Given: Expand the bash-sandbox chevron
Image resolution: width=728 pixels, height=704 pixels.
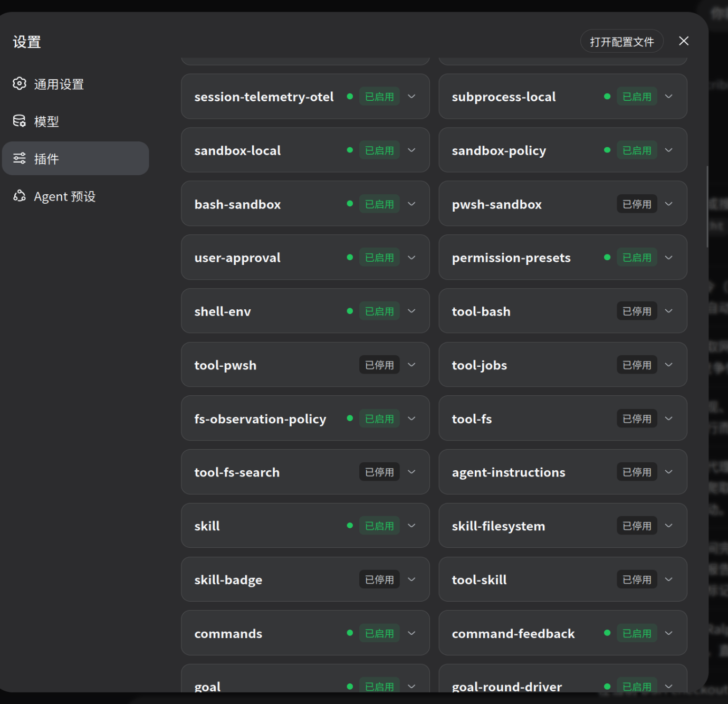Looking at the screenshot, I should pyautogui.click(x=412, y=204).
